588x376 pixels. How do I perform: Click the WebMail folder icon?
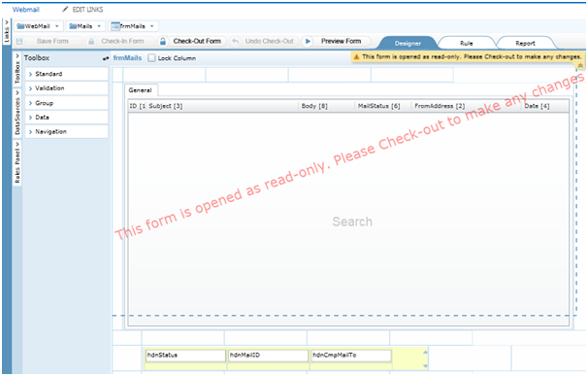20,26
